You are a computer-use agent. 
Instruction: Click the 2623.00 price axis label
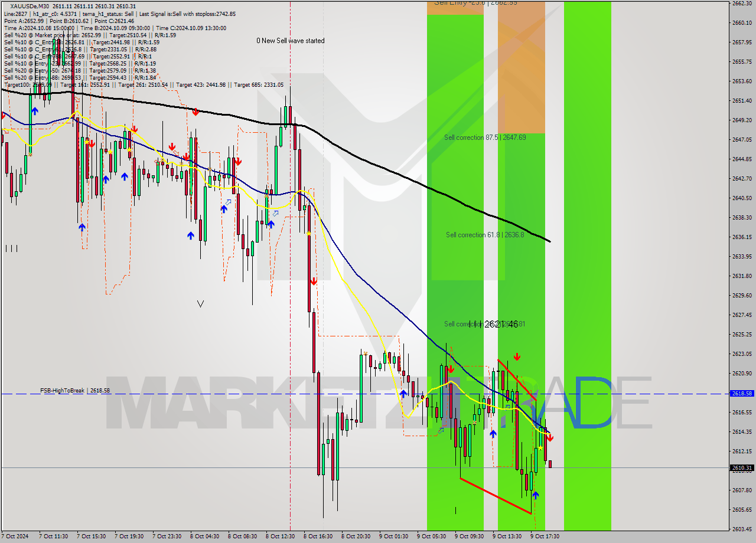(x=742, y=354)
